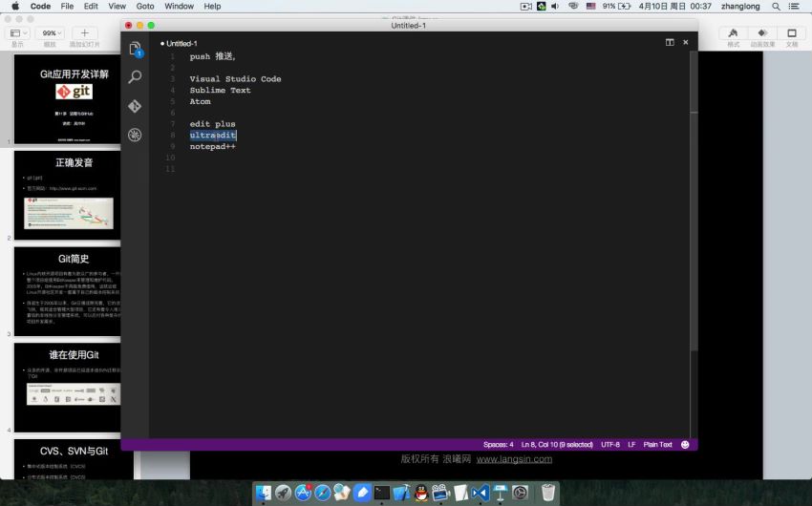Open App Store from the Dock

click(x=303, y=493)
